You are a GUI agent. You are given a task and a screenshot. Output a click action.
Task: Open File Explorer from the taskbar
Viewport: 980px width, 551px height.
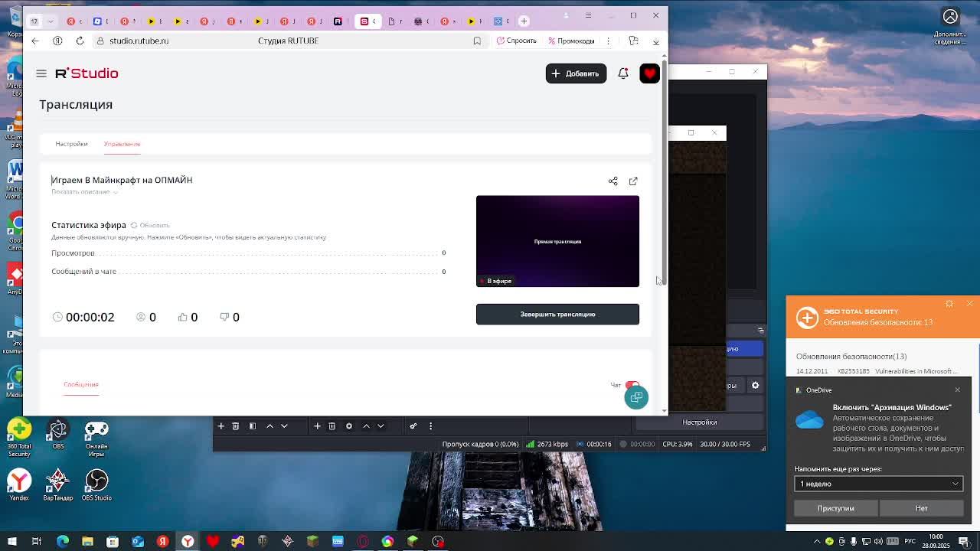point(87,541)
